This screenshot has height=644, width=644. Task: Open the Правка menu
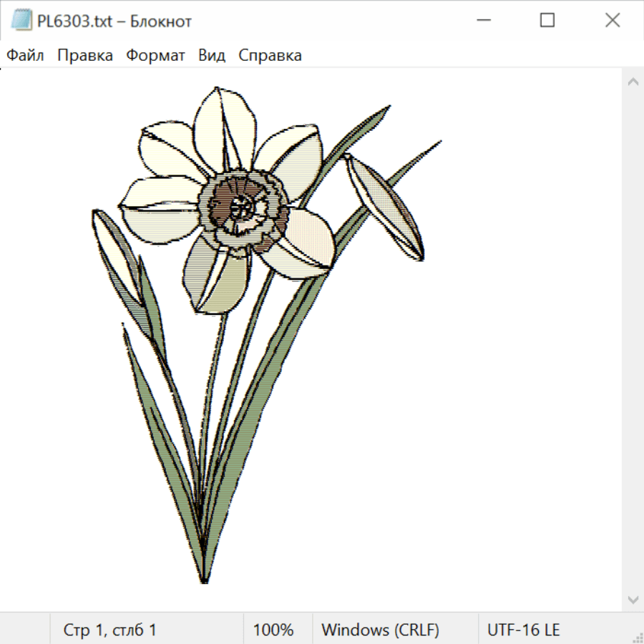[x=85, y=55]
